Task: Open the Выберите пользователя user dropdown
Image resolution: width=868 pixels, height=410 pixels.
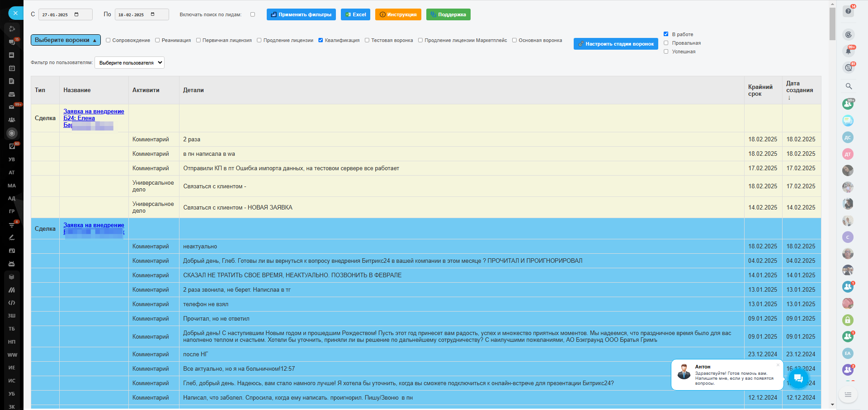Action: tap(129, 63)
